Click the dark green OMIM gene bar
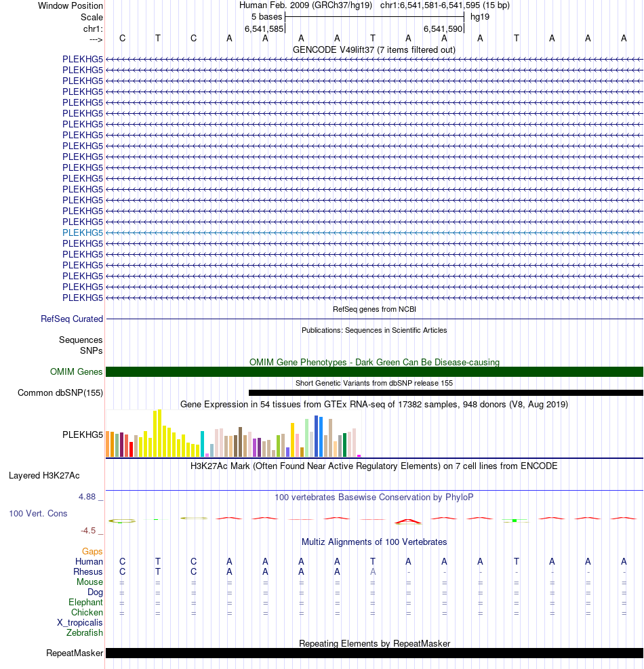This screenshot has width=644, height=669. point(374,371)
